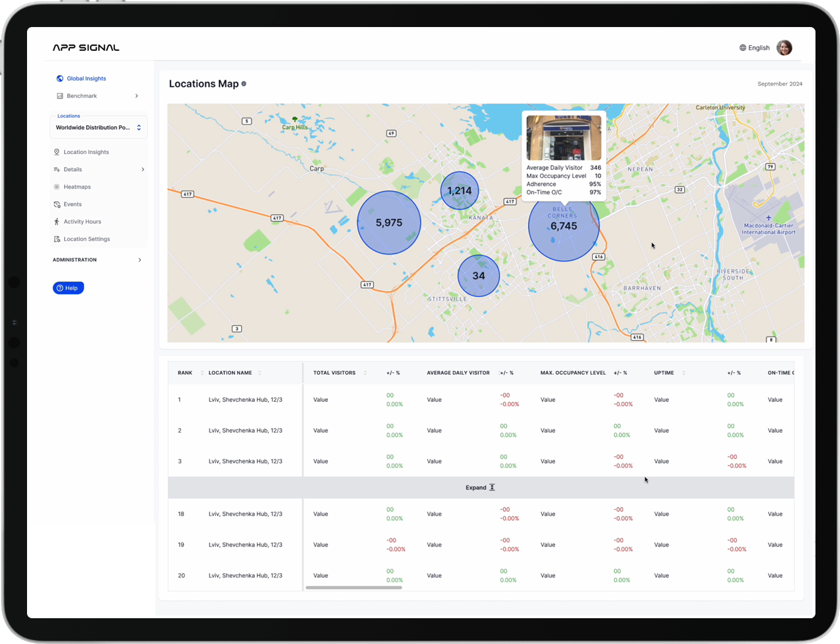The height and width of the screenshot is (644, 840).
Task: Toggle sorting on UPTIME column
Action: [683, 372]
